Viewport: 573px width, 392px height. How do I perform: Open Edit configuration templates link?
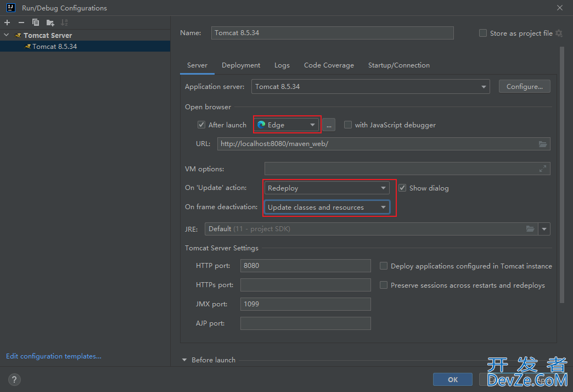[x=54, y=356]
